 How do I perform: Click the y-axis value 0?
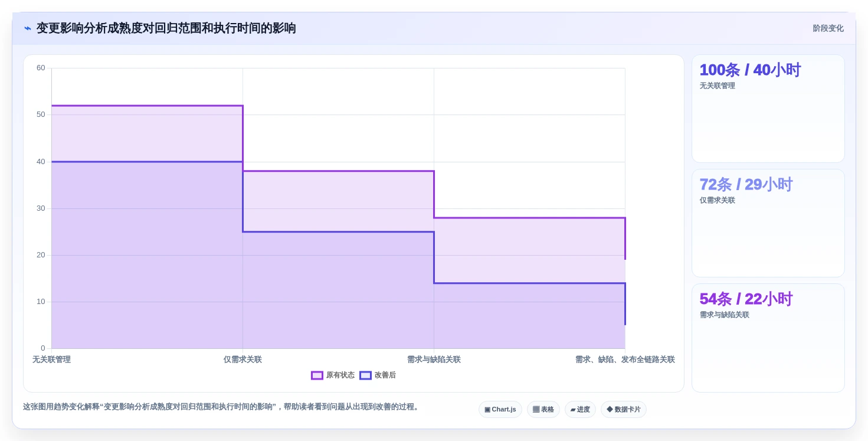(x=43, y=348)
